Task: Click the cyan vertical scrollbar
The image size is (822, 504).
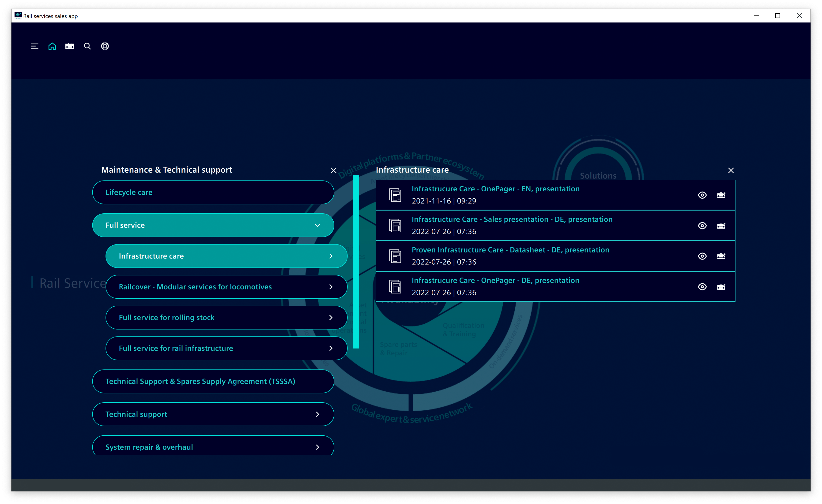Action: pyautogui.click(x=356, y=262)
